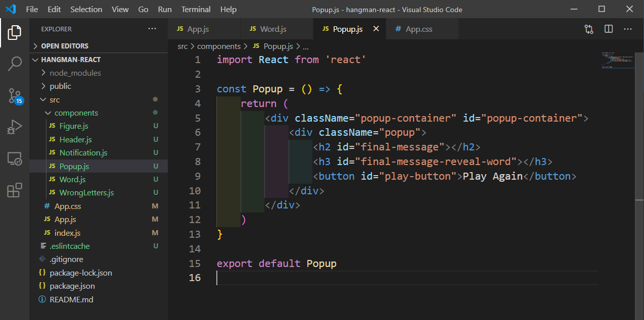Expand the public folder
644x320 pixels.
[99, 86]
